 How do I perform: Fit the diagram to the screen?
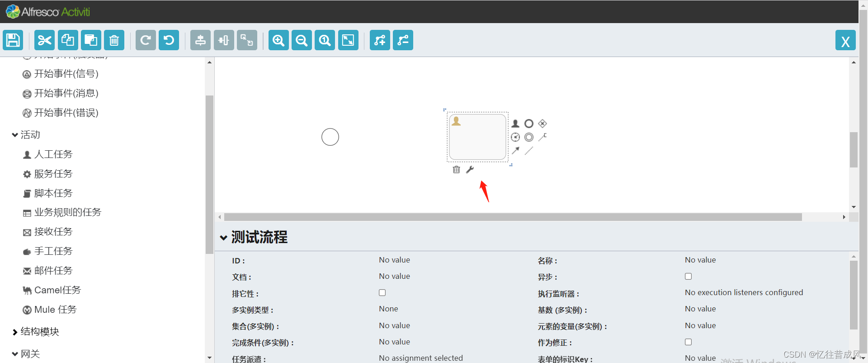pyautogui.click(x=348, y=40)
